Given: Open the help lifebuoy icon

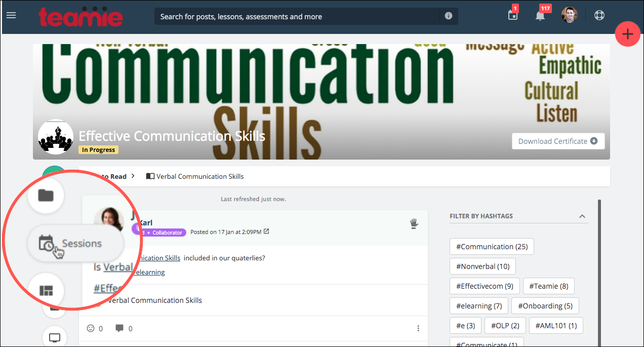Looking at the screenshot, I should 599,15.
